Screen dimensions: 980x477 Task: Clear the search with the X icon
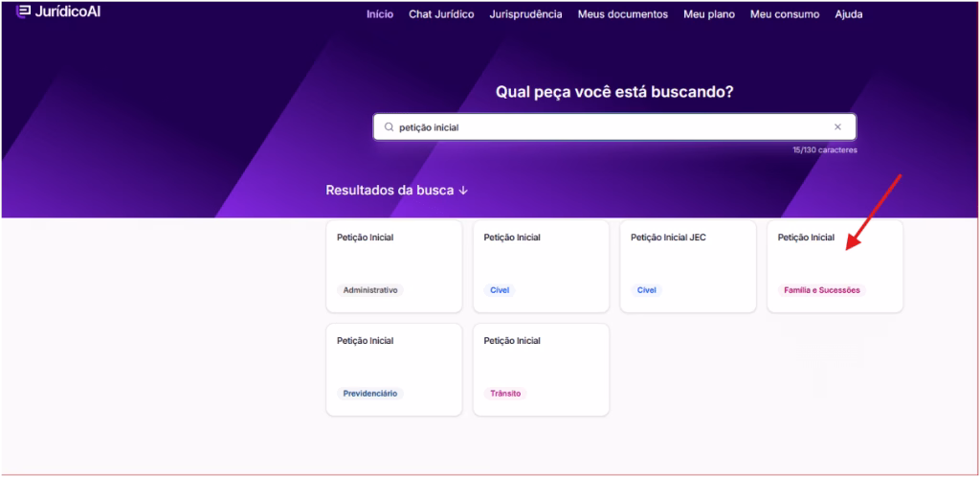coord(837,126)
